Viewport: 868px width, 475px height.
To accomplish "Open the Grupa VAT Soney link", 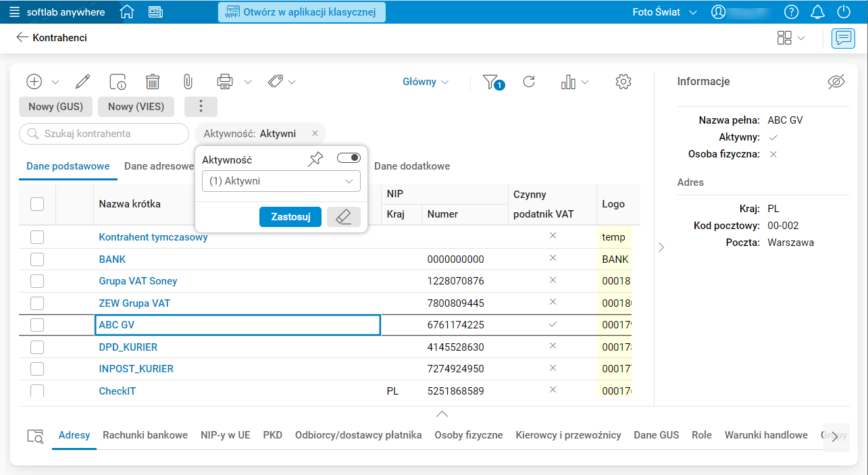I will click(x=137, y=281).
